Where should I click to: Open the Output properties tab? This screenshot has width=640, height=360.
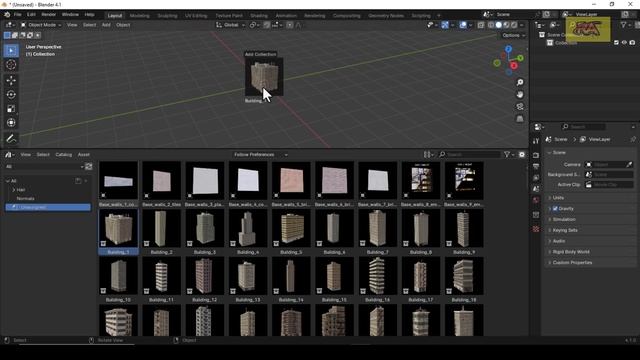pyautogui.click(x=536, y=167)
